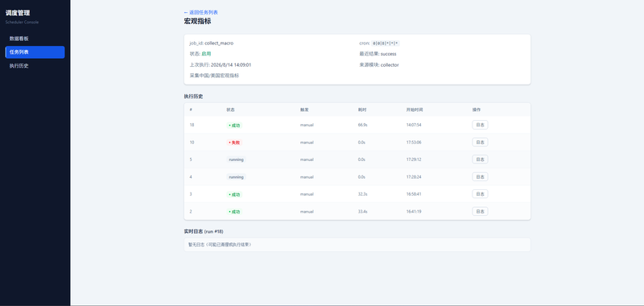Click the 最近结果 success value
The image size is (644, 306).
(389, 54)
